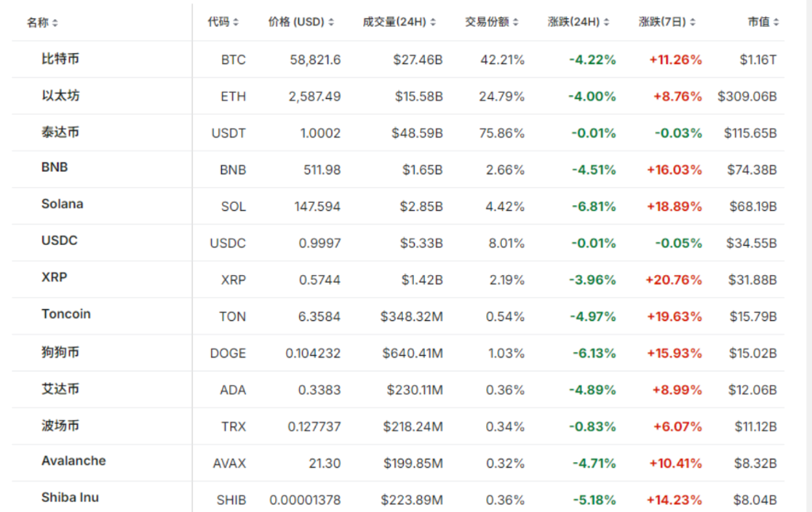Click the 24H change -4.22%
The width and height of the screenshot is (812, 512).
click(592, 60)
